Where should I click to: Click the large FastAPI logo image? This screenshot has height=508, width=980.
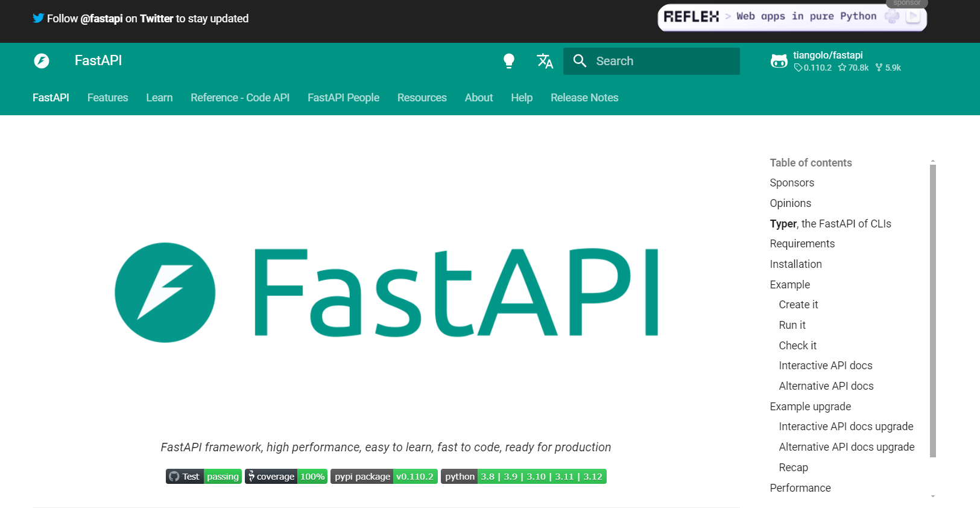(386, 293)
